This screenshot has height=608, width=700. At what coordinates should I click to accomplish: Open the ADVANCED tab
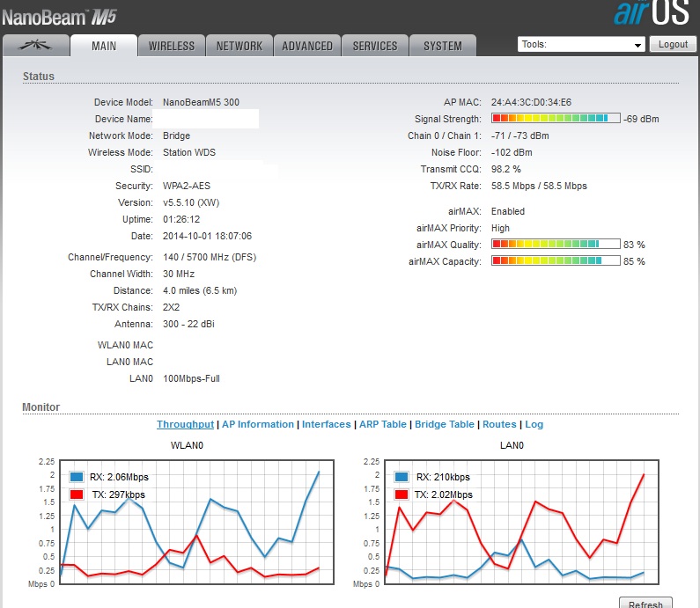(x=307, y=46)
